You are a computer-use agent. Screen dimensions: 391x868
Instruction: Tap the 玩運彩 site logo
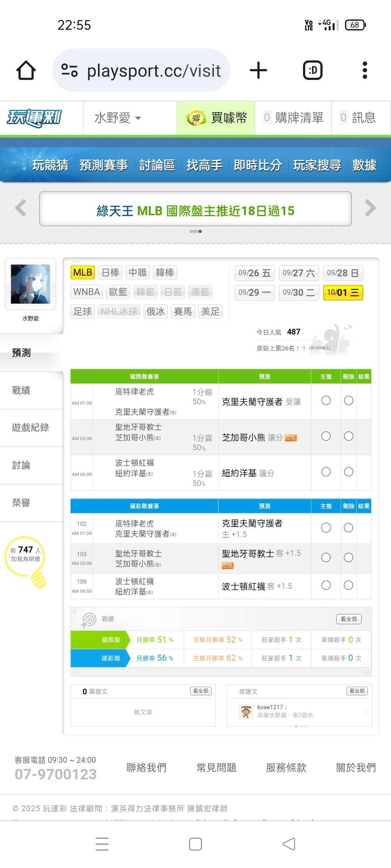tap(34, 118)
